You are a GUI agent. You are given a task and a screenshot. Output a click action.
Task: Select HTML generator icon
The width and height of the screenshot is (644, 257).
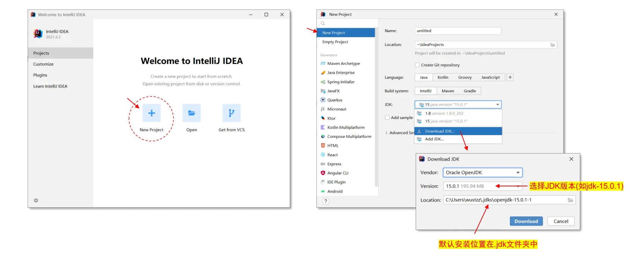323,146
